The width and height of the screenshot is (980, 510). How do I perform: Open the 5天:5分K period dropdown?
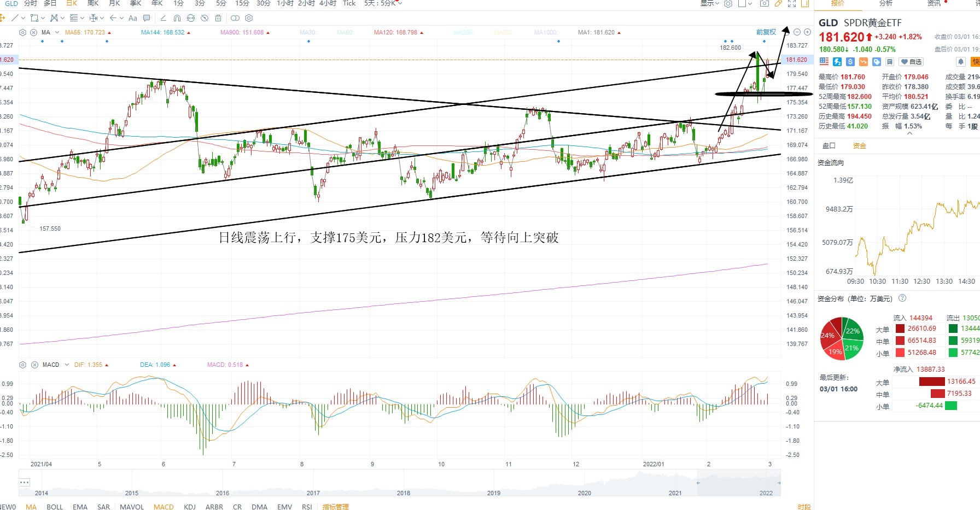coord(383,3)
